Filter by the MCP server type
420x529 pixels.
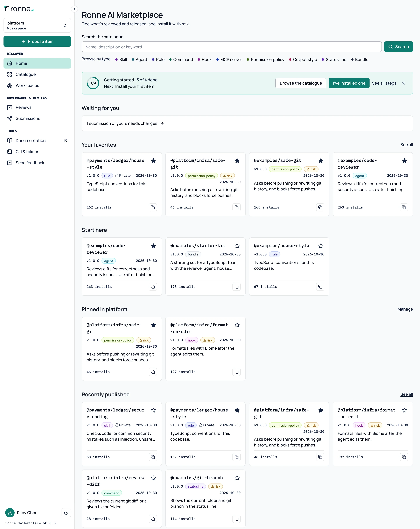[229, 60]
